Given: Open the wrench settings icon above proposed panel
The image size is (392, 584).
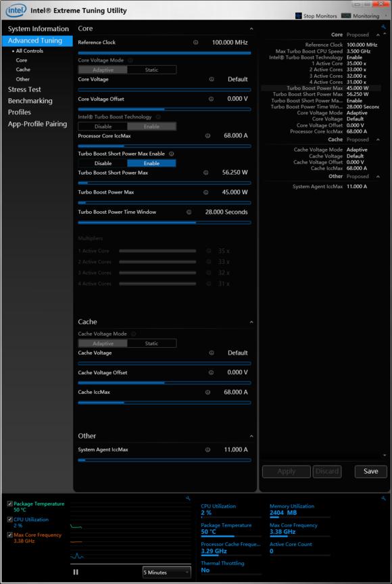Looking at the screenshot, I should pyautogui.click(x=383, y=27).
